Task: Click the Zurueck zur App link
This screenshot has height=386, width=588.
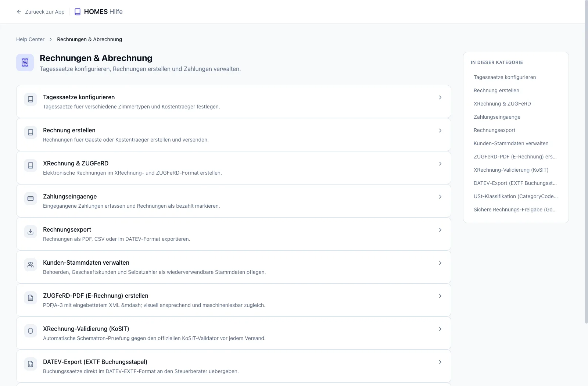Action: (x=40, y=12)
